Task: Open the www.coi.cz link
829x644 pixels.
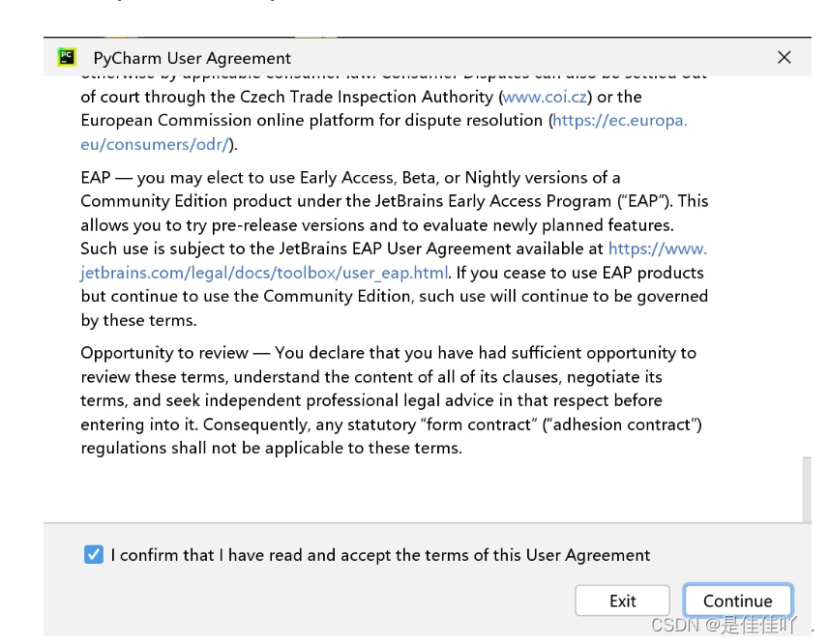Action: (545, 97)
